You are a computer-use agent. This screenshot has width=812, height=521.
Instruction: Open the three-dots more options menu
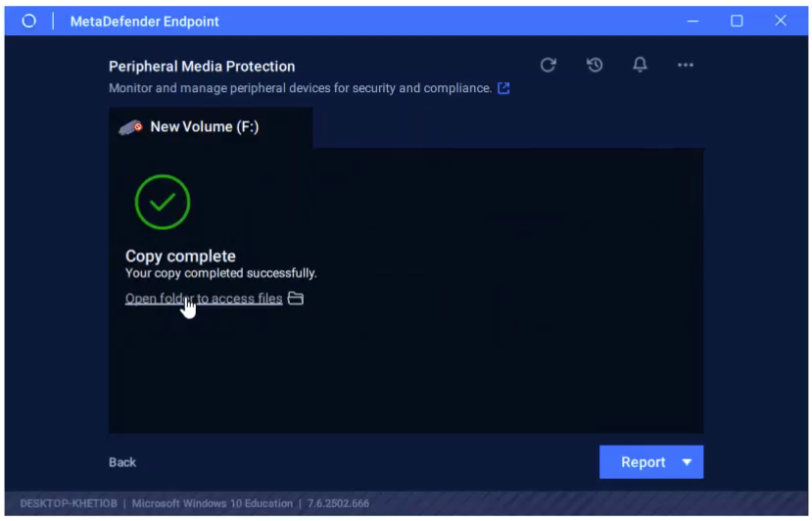[x=685, y=65]
